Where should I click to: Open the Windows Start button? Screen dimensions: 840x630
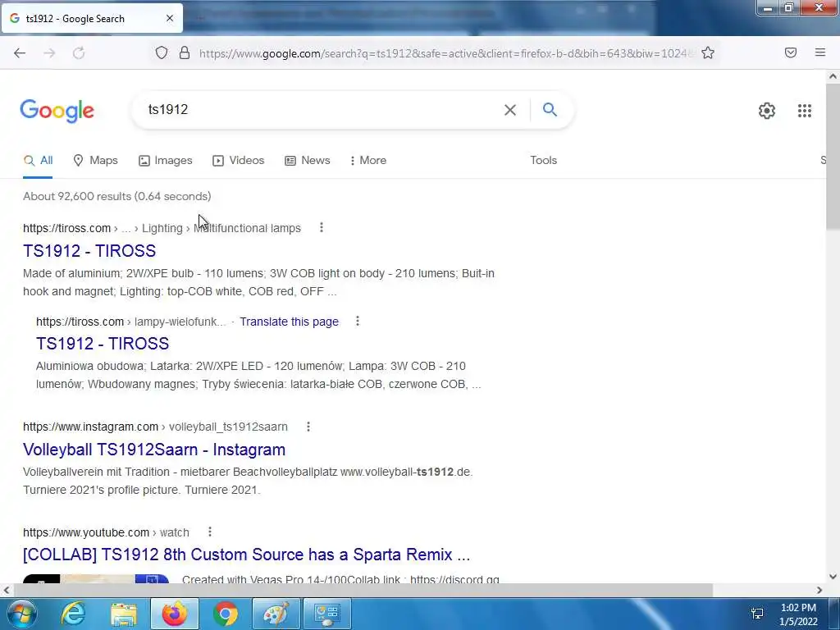point(22,614)
